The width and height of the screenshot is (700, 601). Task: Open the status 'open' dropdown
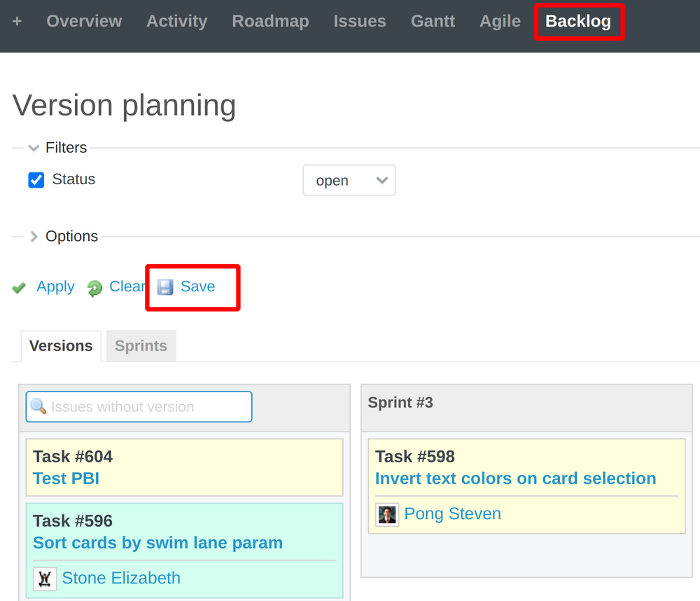349,181
